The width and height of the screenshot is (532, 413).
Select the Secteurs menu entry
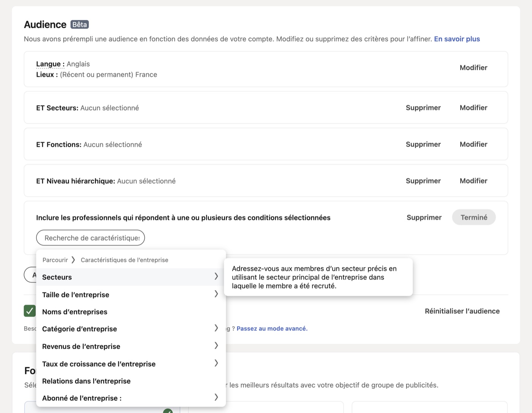click(131, 277)
